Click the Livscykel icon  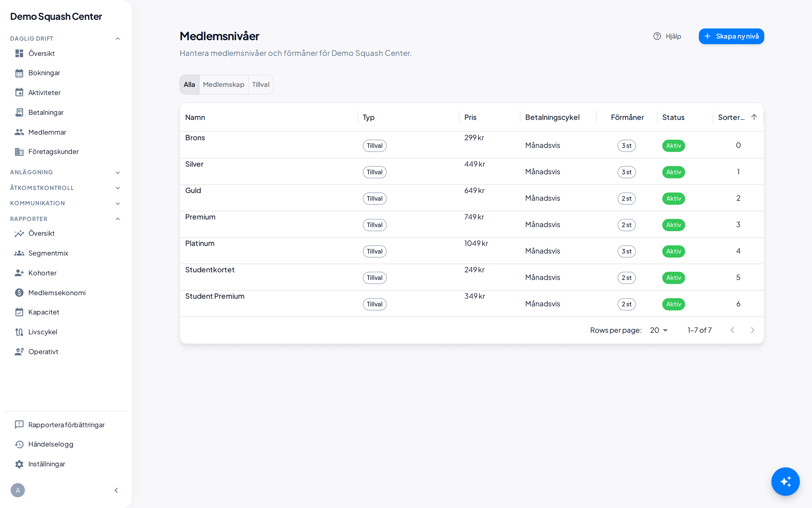point(19,332)
